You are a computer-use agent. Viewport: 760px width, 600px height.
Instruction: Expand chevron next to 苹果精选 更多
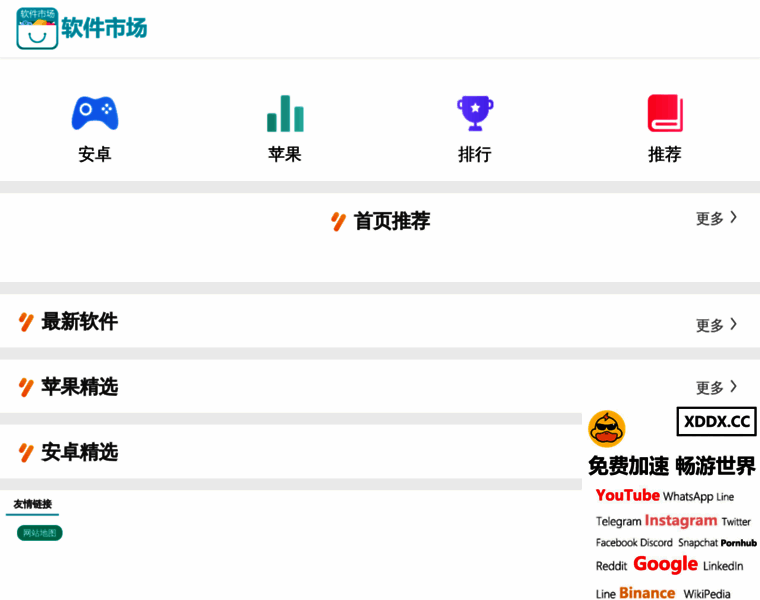click(734, 386)
